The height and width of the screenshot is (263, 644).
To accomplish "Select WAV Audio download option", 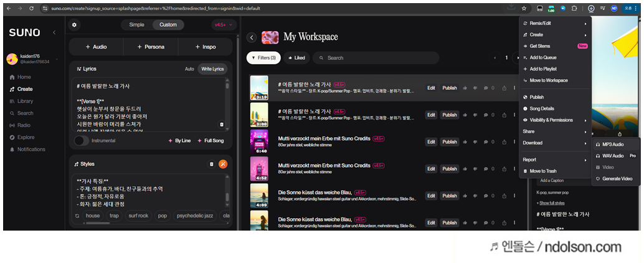I will pos(616,156).
